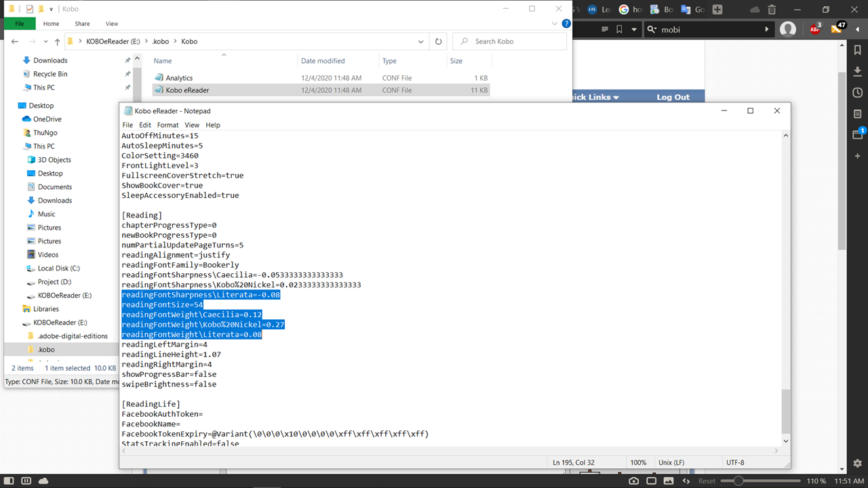Open the Bookmarks panel in browser sidebar
Screen dimensions: 868x488
click(858, 50)
